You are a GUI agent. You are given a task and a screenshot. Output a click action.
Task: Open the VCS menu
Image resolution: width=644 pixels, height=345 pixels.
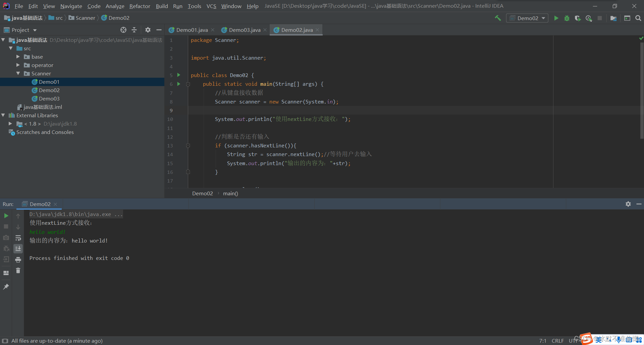coord(211,6)
